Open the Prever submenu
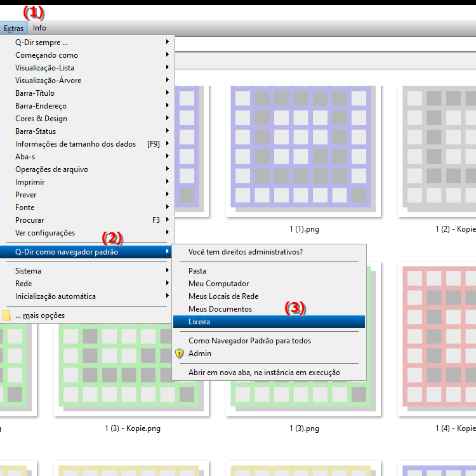This screenshot has width=476, height=476. click(x=87, y=195)
